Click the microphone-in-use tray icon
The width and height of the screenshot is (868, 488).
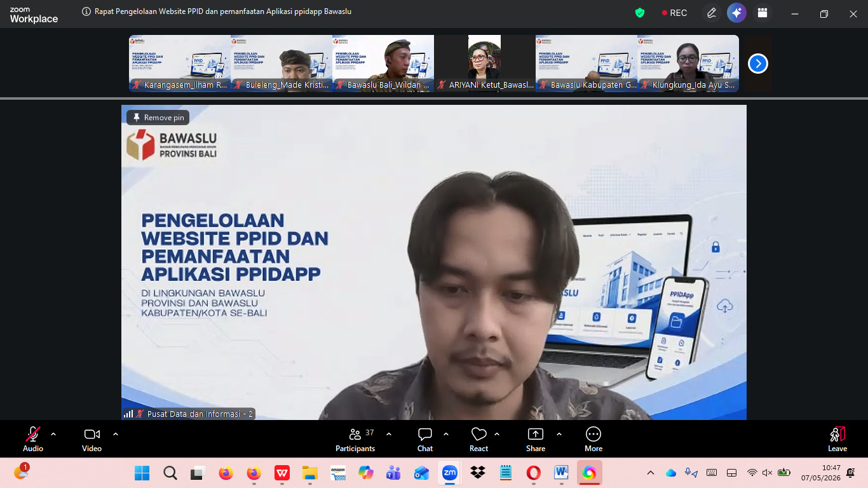pyautogui.click(x=691, y=473)
